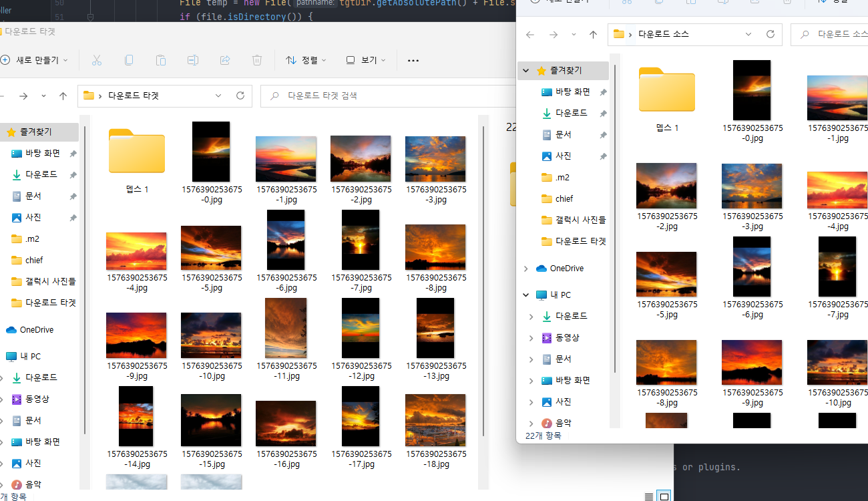Open the 정렬 sort dropdown
The height and width of the screenshot is (501, 868).
tap(306, 60)
